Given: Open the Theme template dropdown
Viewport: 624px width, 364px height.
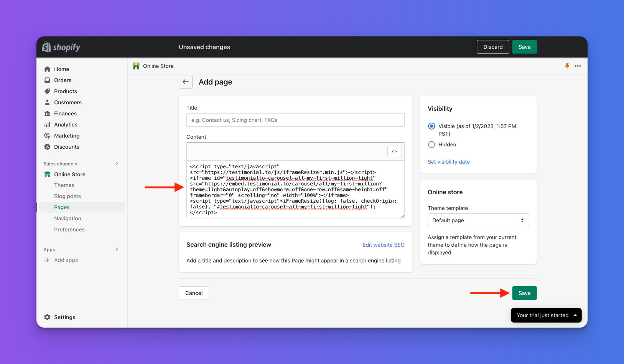Looking at the screenshot, I should (478, 220).
